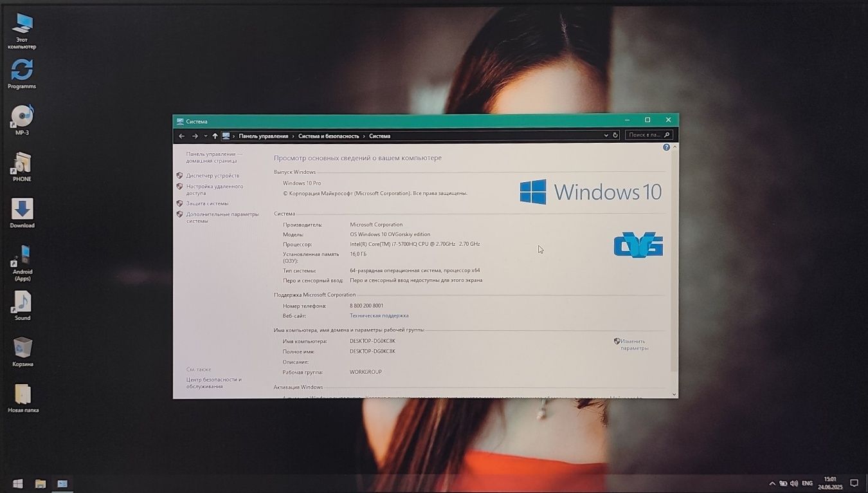Click the 64-разрядная операционная система value
Image resolution: width=868 pixels, height=493 pixels.
[415, 270]
